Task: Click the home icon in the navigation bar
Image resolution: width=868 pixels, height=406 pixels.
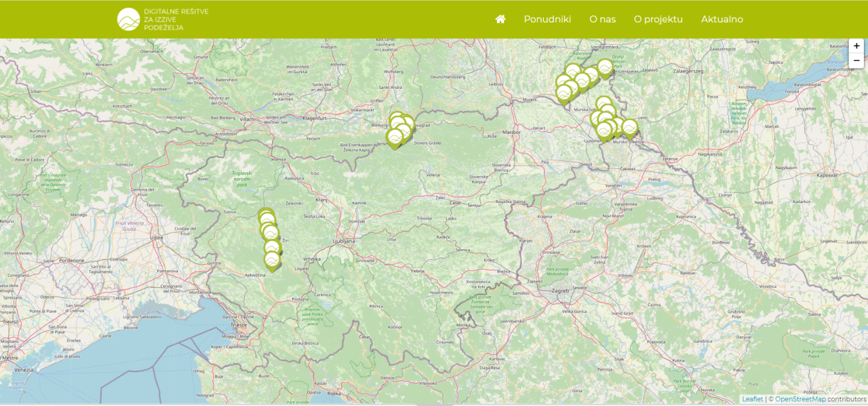Action: (500, 19)
